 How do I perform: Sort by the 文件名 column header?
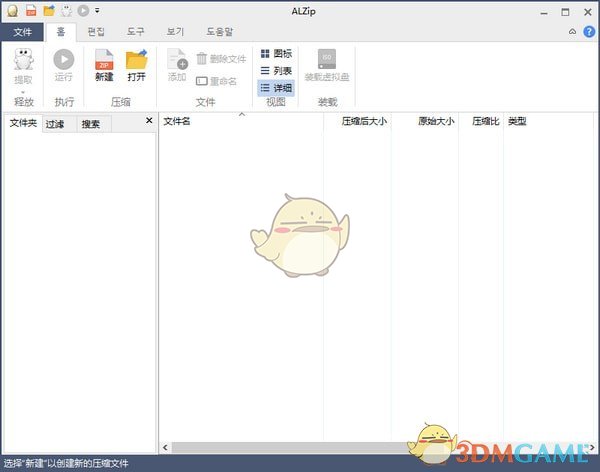point(241,121)
